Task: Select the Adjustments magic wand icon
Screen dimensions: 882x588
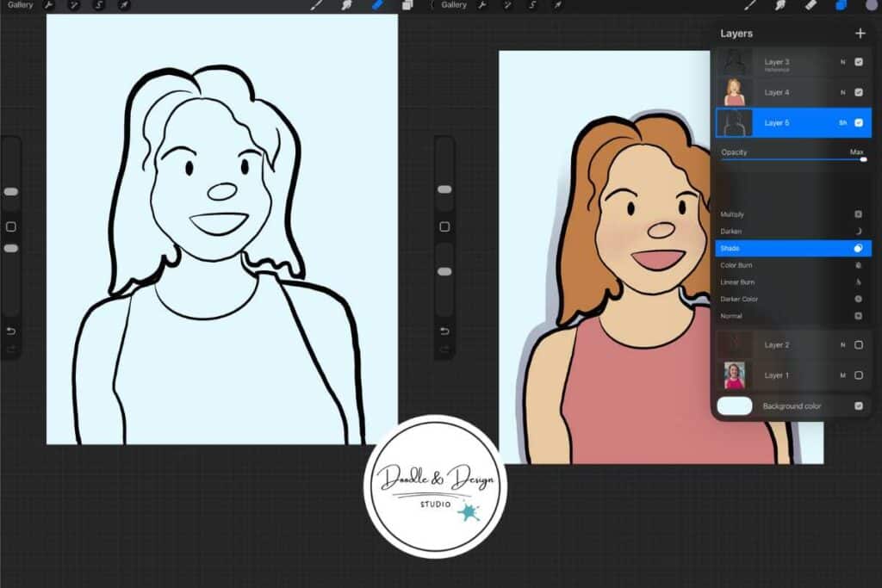Action: pyautogui.click(x=508, y=5)
